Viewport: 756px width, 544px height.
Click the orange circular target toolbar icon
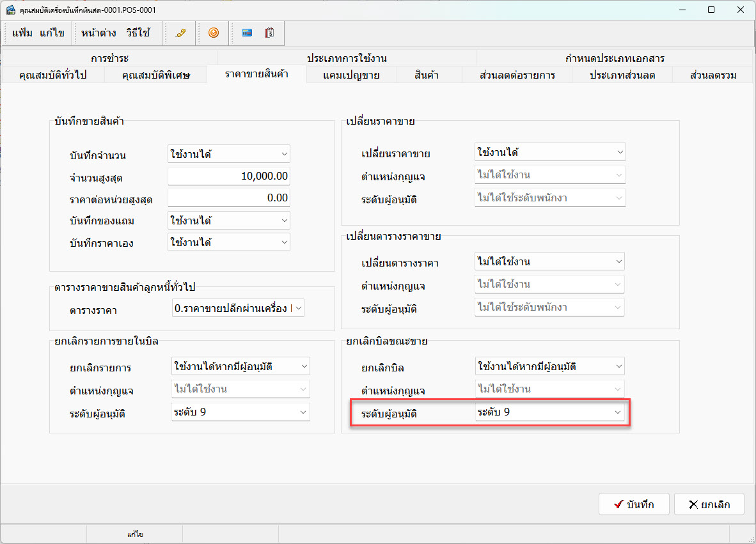(214, 33)
